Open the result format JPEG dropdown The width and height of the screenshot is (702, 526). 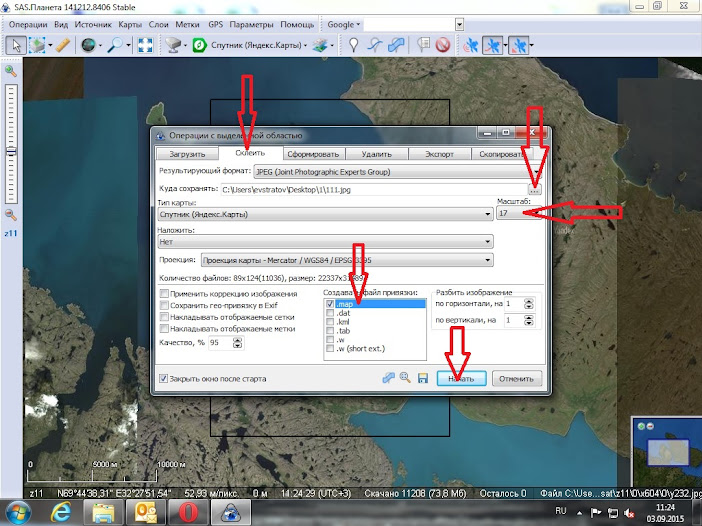tap(398, 172)
